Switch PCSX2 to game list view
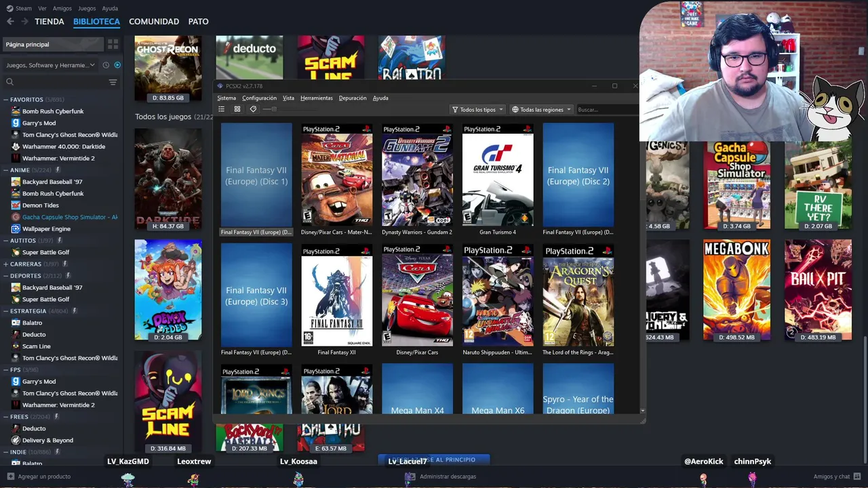868x488 pixels. click(221, 109)
